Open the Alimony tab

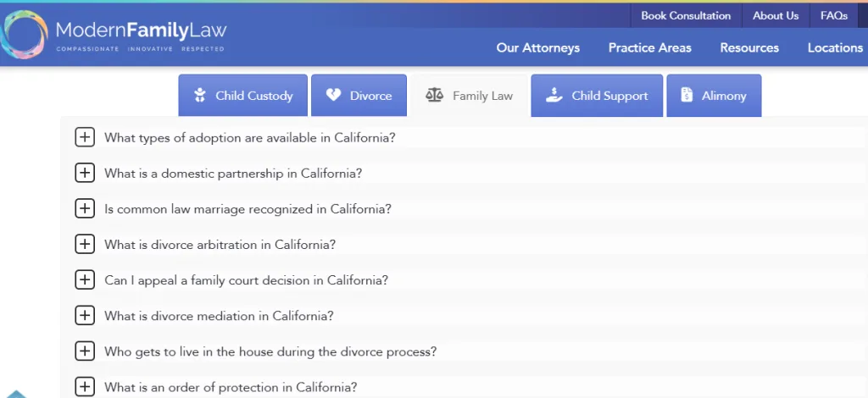tap(714, 96)
